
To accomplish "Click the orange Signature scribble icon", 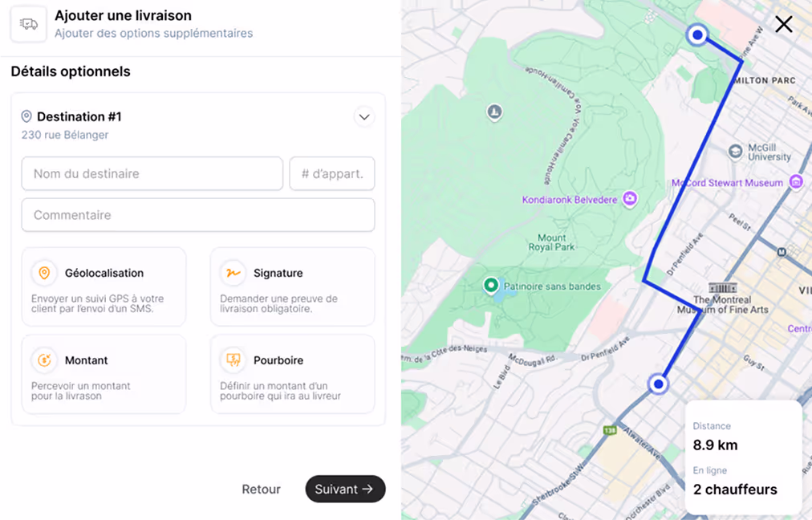I will [233, 272].
